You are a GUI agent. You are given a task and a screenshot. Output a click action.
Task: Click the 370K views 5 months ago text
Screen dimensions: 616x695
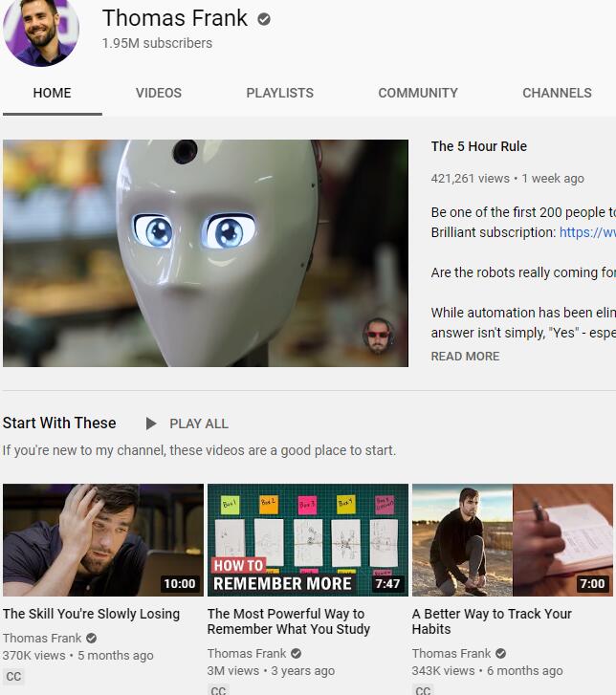(78, 656)
